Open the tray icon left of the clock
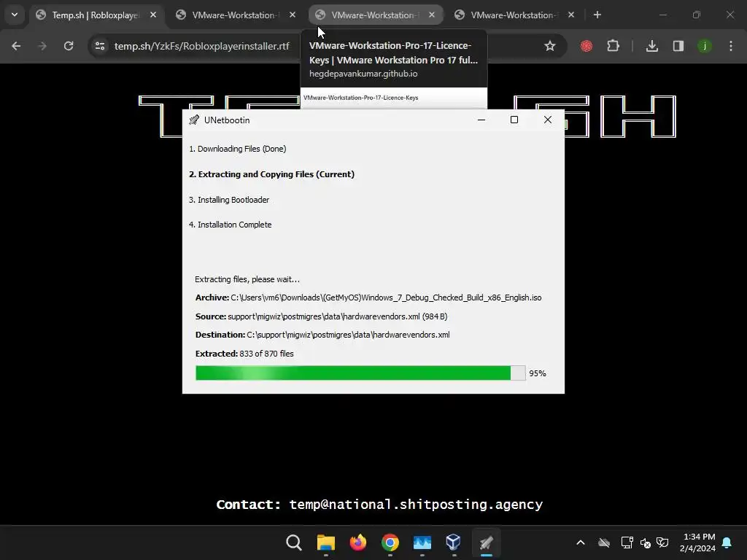 click(x=662, y=542)
